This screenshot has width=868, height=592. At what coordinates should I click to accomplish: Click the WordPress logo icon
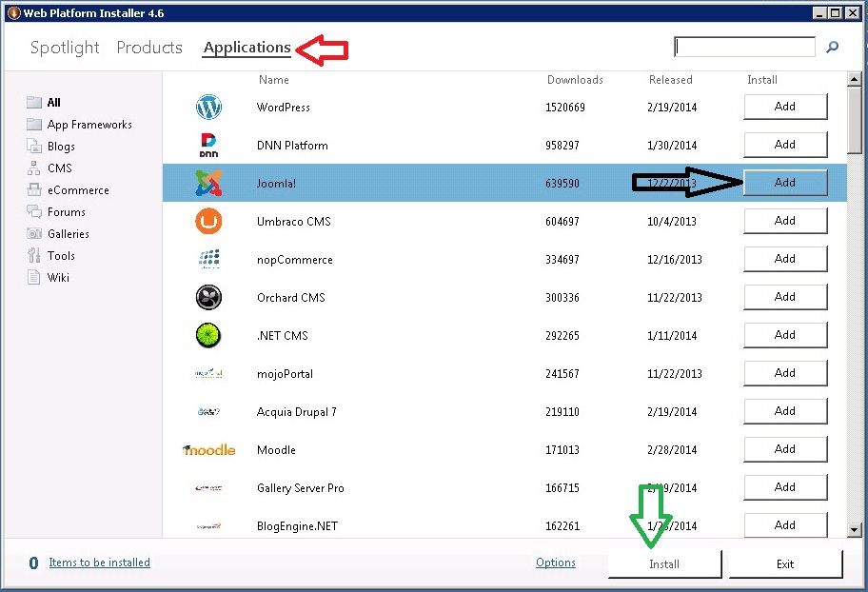[x=208, y=107]
